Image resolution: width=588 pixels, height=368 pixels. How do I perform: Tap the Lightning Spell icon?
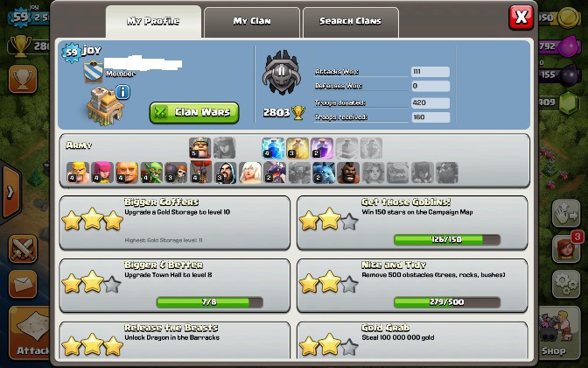pyautogui.click(x=273, y=148)
